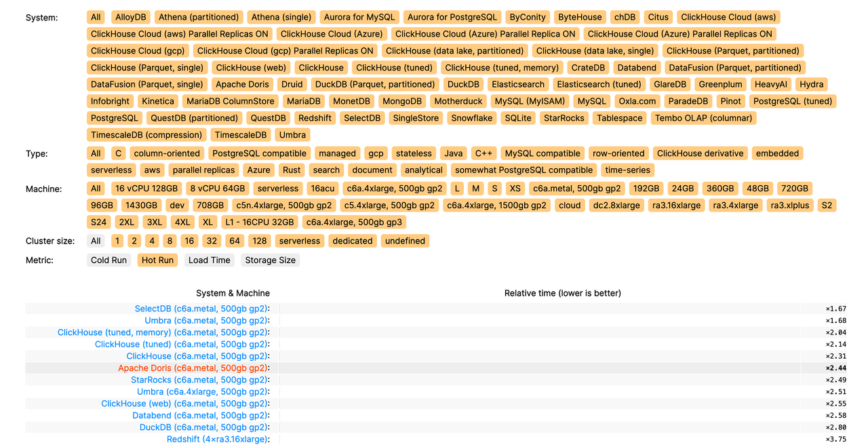Image resolution: width=868 pixels, height=445 pixels.
Task: Toggle cluster size 16 filter
Action: click(189, 241)
